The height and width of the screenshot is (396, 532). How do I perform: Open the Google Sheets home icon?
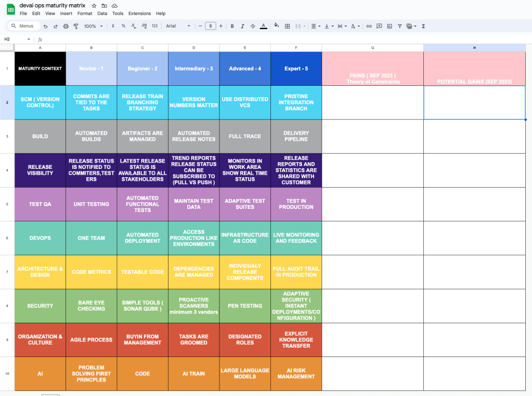[x=11, y=9]
